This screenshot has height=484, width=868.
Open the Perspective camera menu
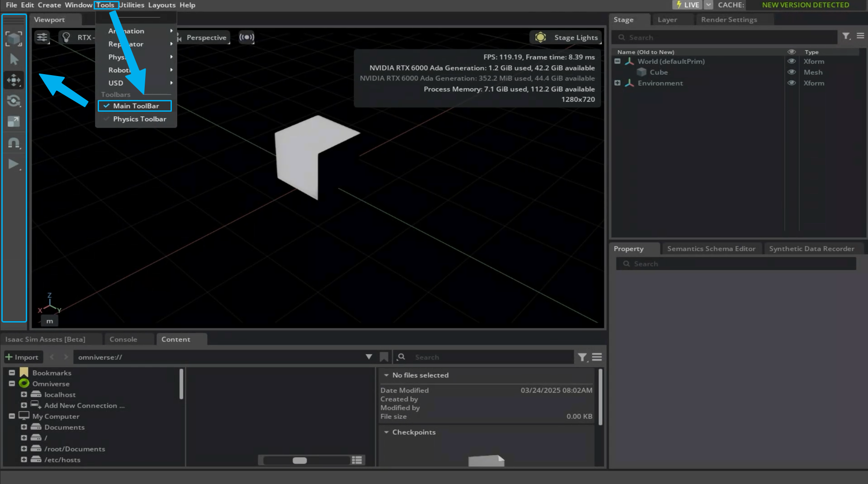coord(206,38)
